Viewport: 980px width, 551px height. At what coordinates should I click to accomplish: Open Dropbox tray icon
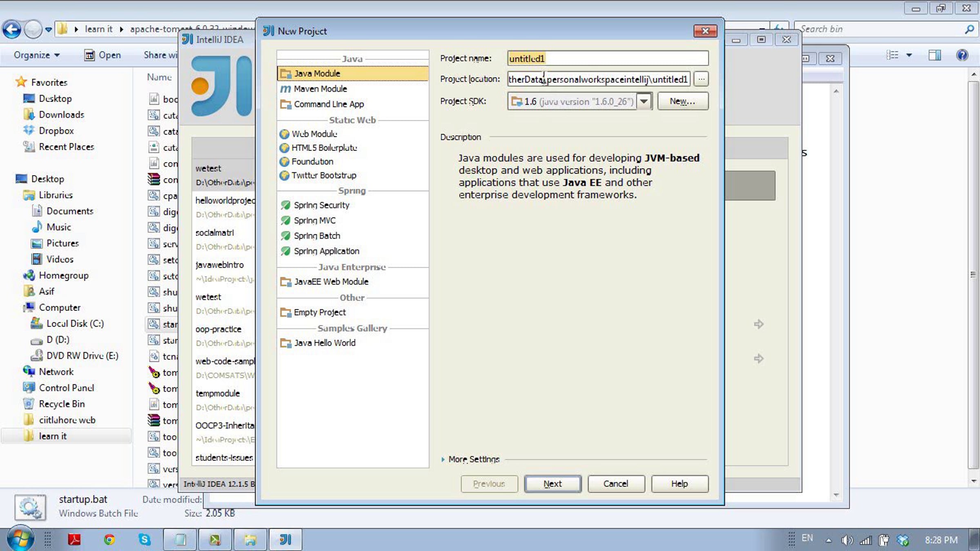tap(903, 540)
